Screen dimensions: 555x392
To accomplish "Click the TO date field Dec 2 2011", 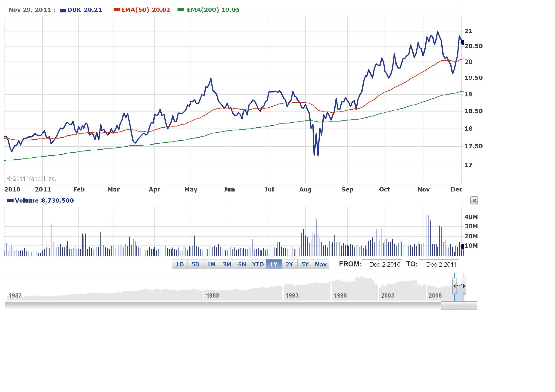I will 439,264.
